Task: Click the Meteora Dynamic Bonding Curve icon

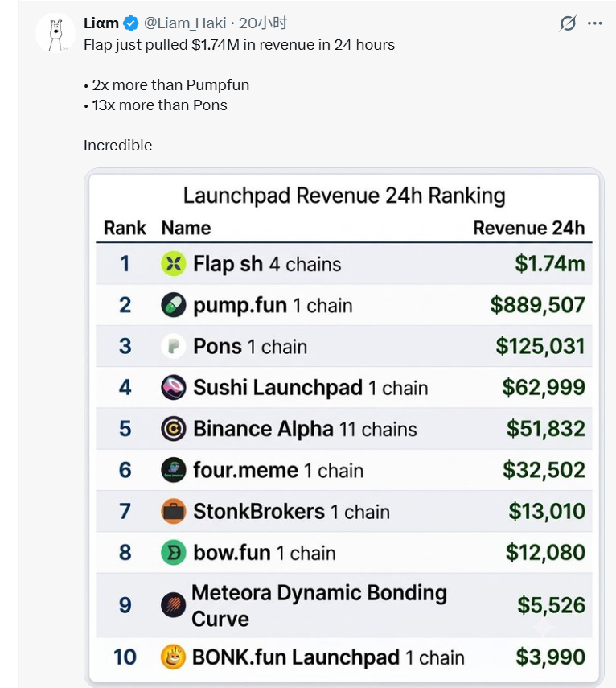Action: (x=173, y=605)
